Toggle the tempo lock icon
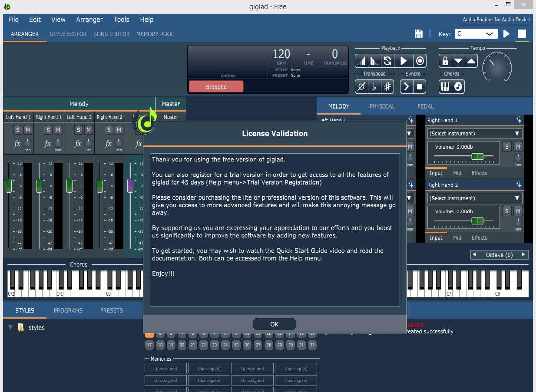 point(445,61)
